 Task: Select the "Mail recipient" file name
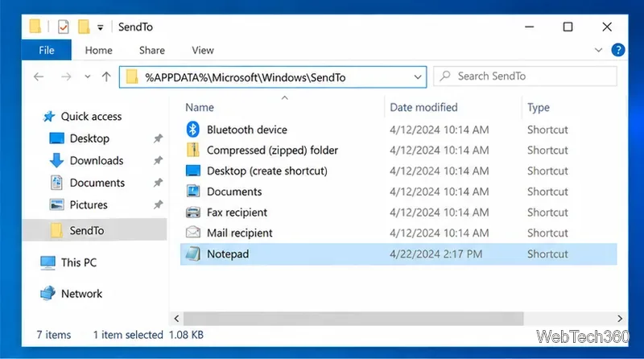coord(239,233)
